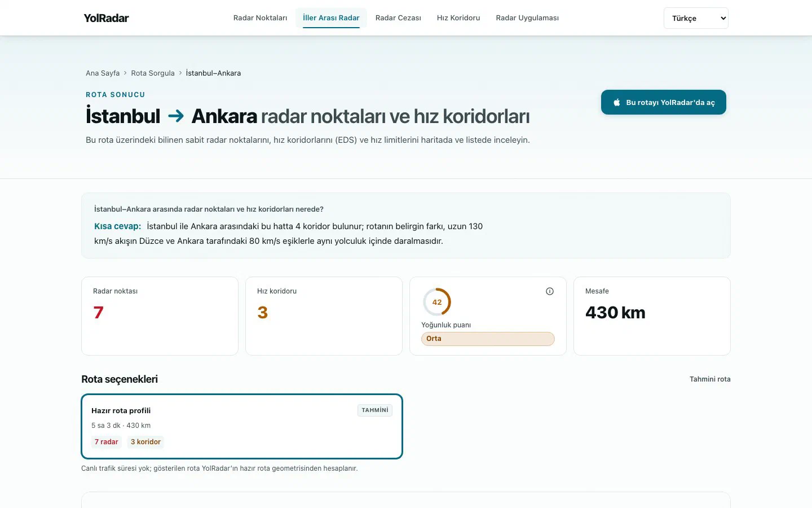
Task: Go to Radar Cezası page
Action: pyautogui.click(x=398, y=18)
